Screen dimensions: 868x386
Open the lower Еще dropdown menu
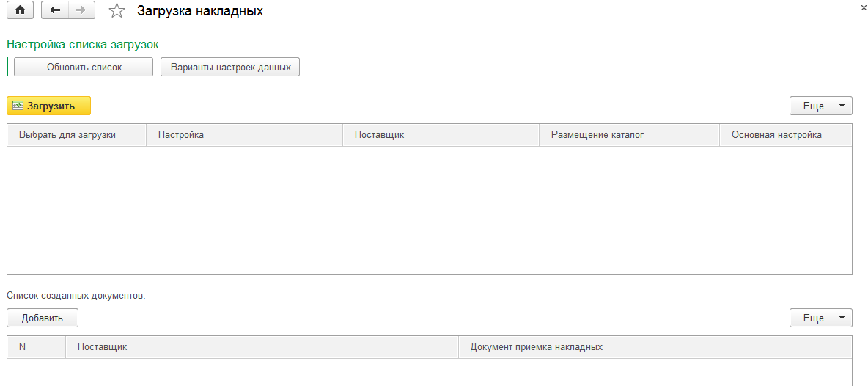(821, 318)
